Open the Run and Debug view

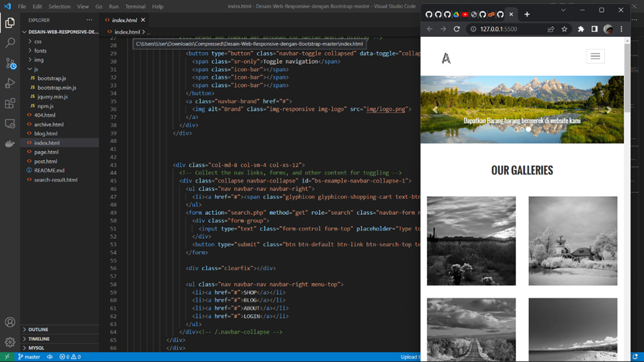tap(10, 83)
